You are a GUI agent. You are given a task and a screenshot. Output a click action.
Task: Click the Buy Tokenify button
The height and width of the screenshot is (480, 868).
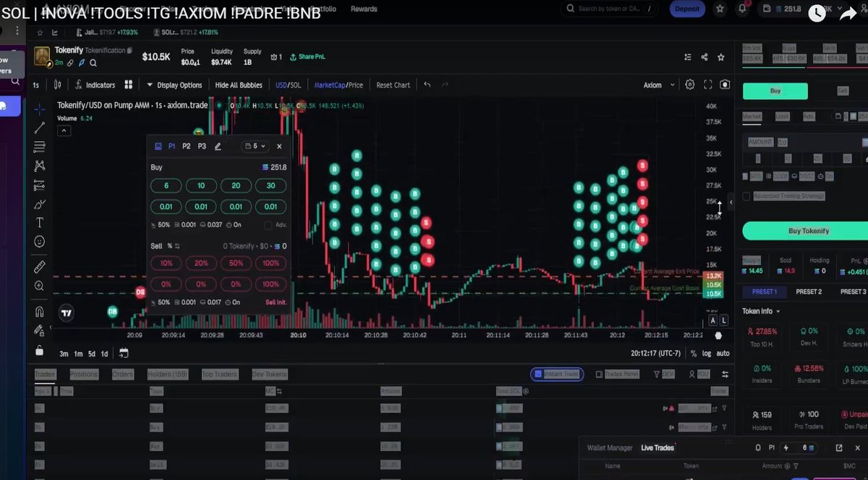coord(808,231)
